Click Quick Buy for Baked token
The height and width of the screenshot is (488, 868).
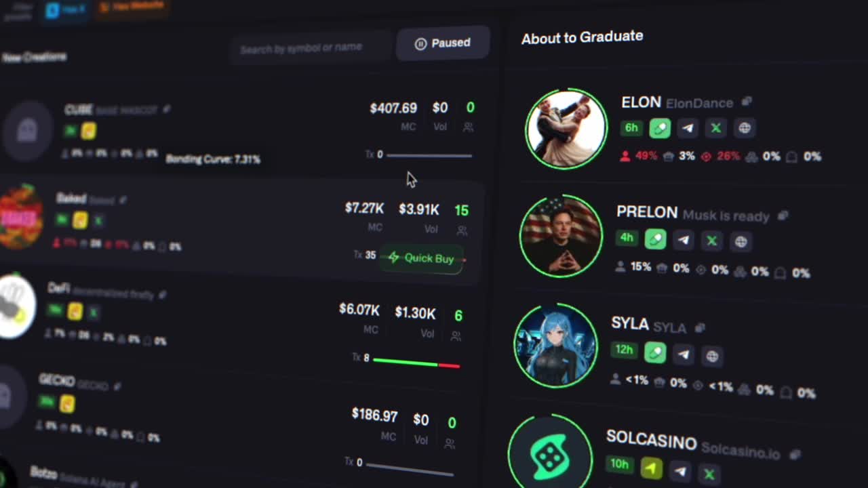[421, 258]
